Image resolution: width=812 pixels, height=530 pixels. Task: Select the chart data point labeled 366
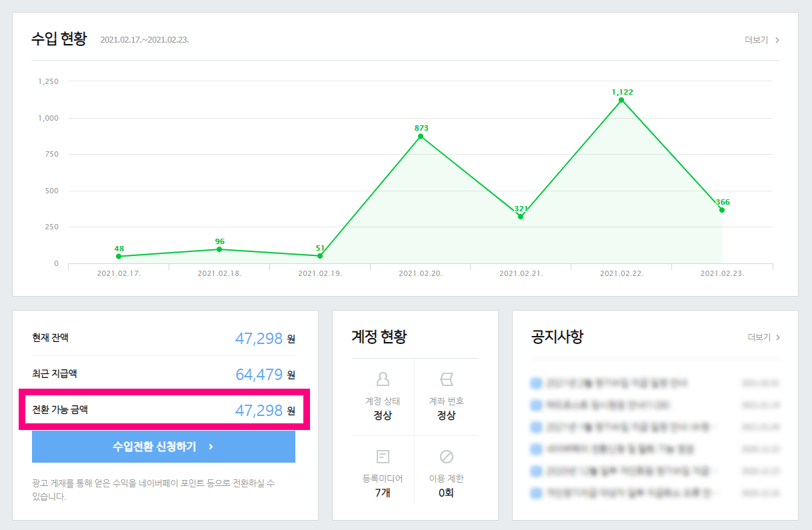[722, 210]
